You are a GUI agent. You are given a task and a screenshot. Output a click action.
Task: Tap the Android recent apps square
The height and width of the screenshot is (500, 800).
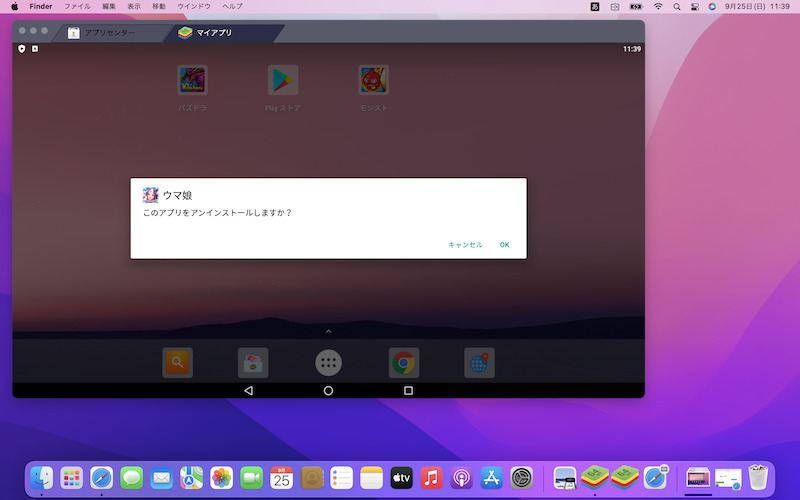408,390
